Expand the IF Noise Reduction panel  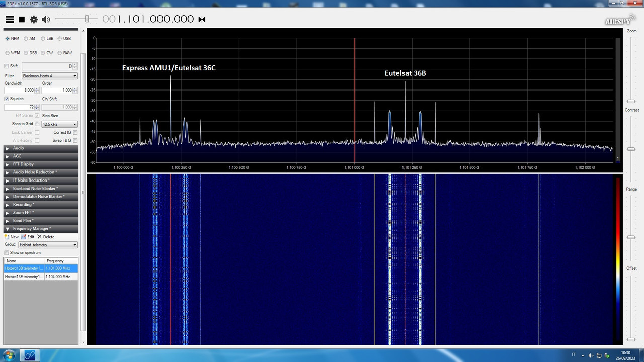pos(40,180)
